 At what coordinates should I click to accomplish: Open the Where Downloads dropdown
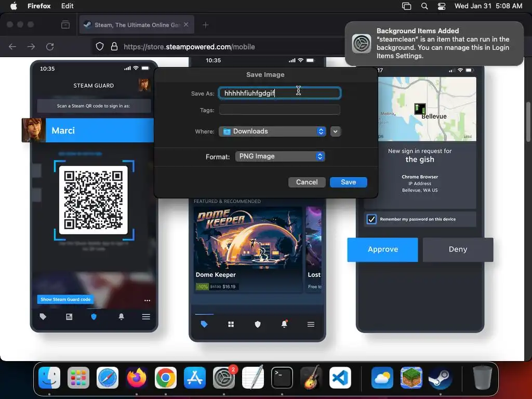pos(272,131)
